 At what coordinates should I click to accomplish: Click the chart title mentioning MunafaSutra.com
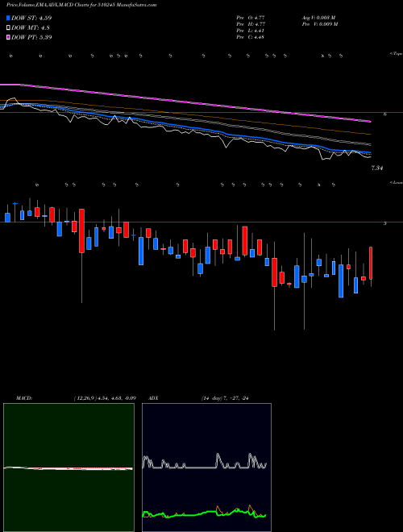click(81, 5)
